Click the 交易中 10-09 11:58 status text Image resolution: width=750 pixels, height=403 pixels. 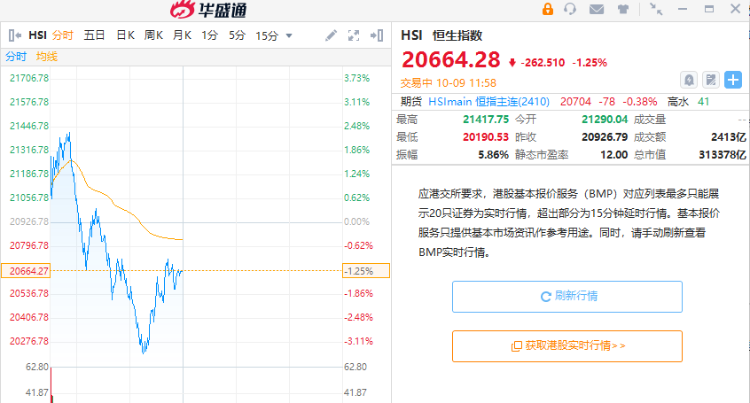click(x=448, y=83)
